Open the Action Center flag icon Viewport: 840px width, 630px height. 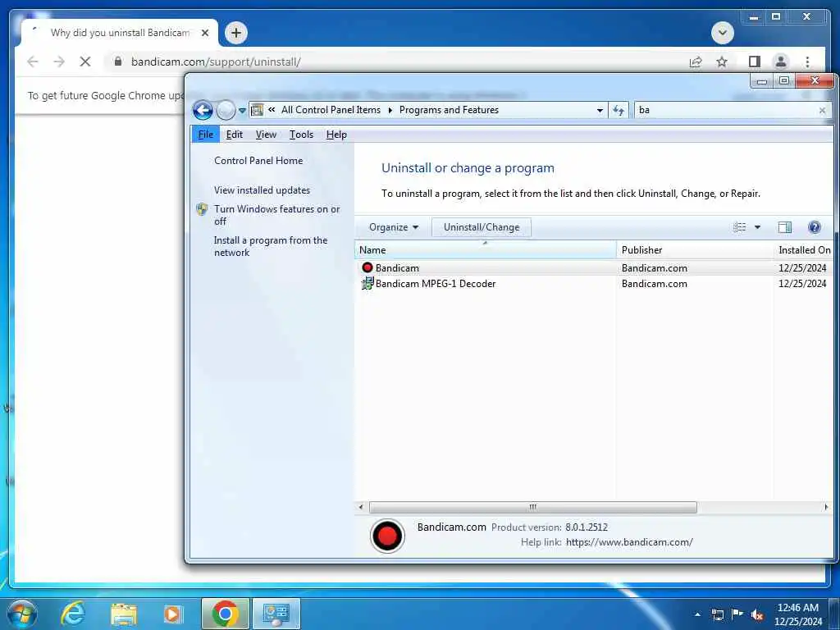click(737, 614)
